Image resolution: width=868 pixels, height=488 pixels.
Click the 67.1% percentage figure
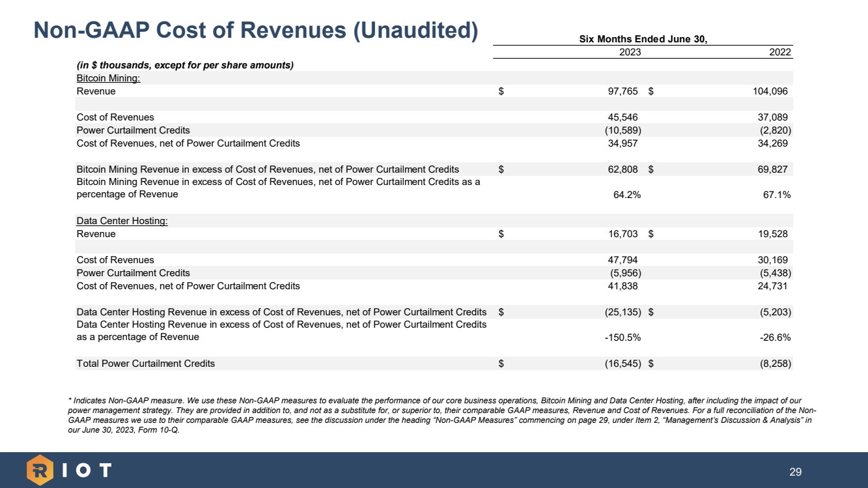777,194
